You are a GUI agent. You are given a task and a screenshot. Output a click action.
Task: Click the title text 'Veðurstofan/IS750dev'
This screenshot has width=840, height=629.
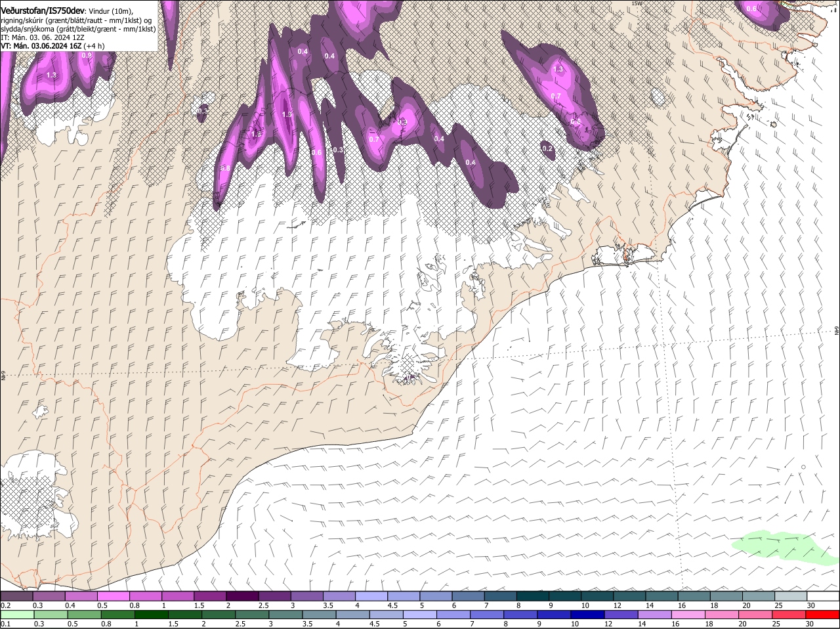pos(43,11)
